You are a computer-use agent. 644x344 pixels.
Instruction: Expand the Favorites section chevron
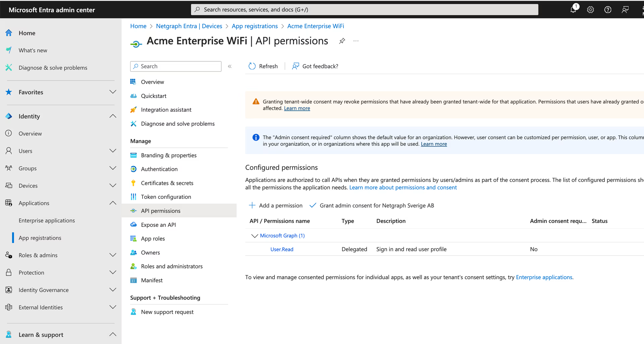pos(113,92)
